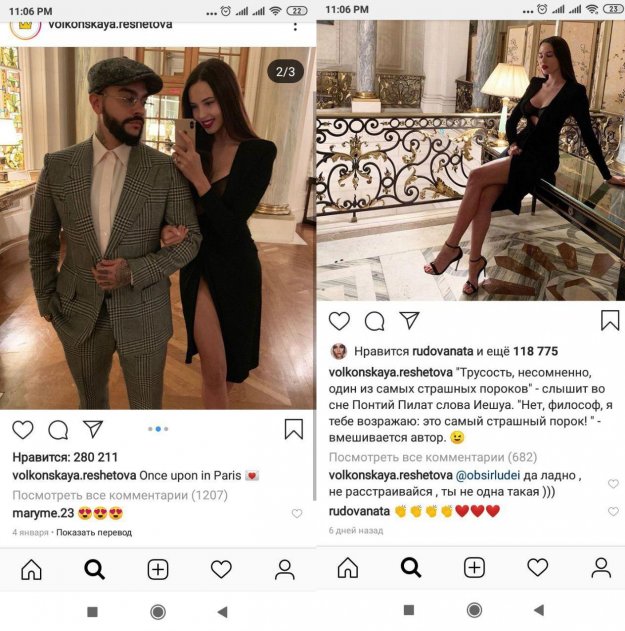Share the left post via paper plane
The image size is (625, 631).
93,429
